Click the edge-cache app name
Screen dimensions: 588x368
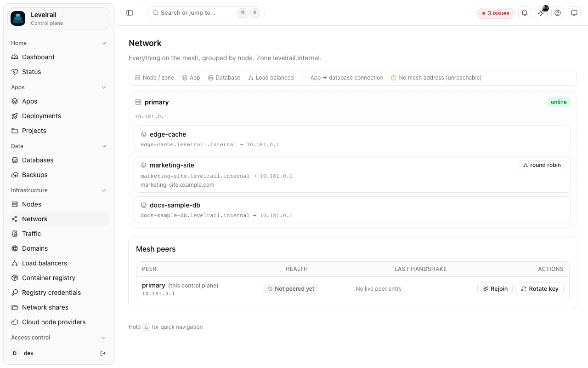click(168, 134)
